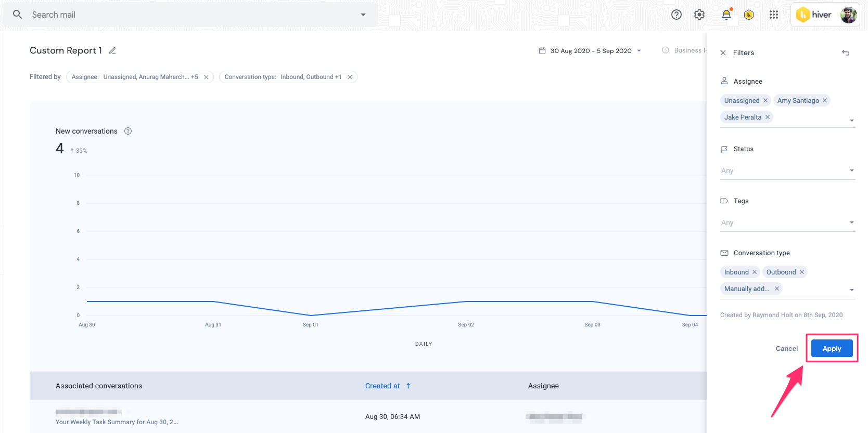Apply the selected filters
868x433 pixels.
coord(832,348)
